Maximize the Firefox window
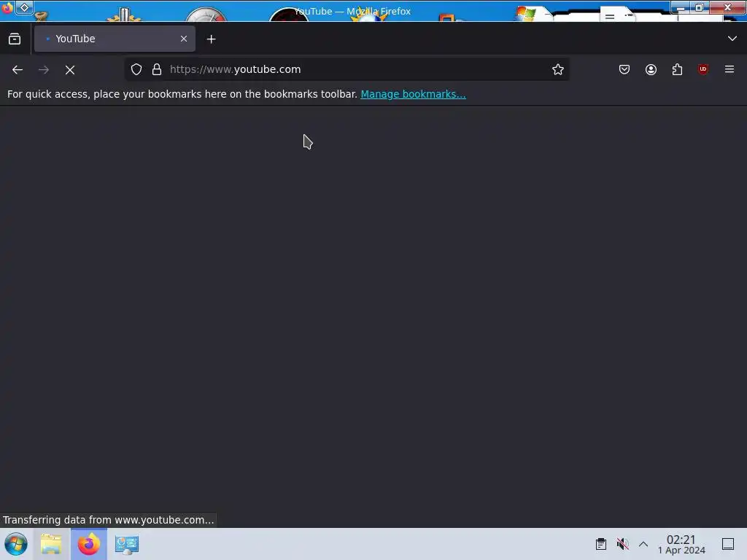 699,7
